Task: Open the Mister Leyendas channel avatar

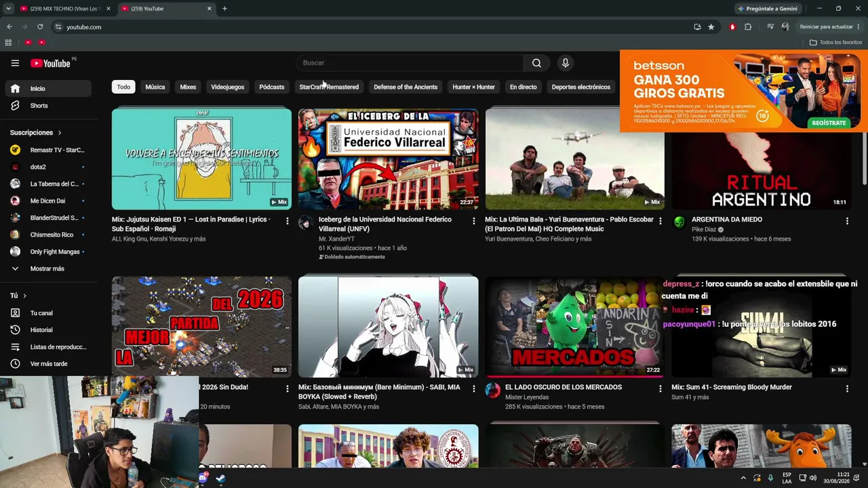Action: coord(492,391)
